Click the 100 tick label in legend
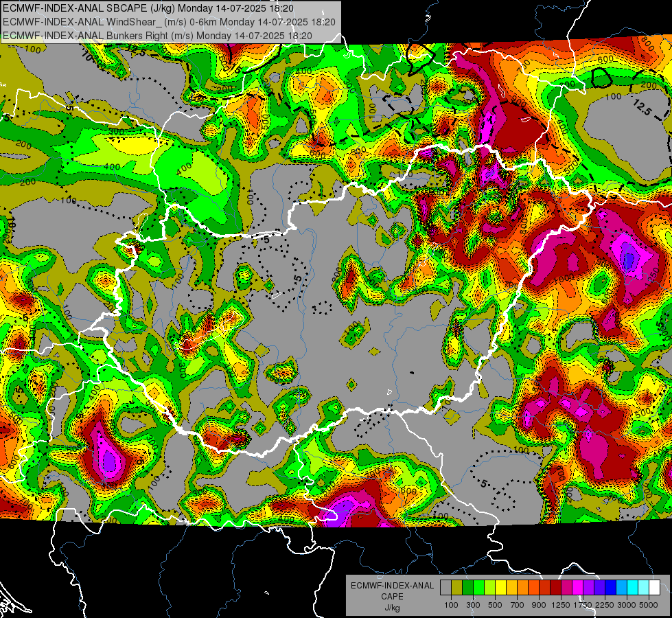The width and height of the screenshot is (672, 618). pos(451,605)
